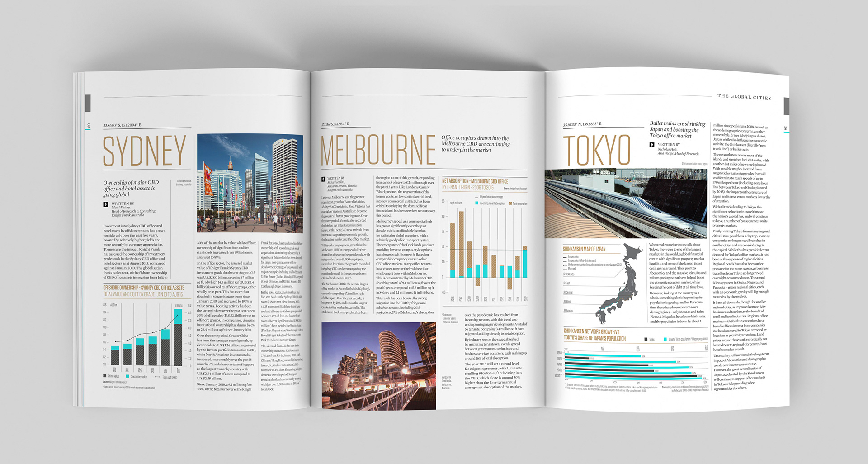The image size is (868, 464).
Task: Click paragraph starting 'When real estate investors talk'
Action: tap(677, 266)
